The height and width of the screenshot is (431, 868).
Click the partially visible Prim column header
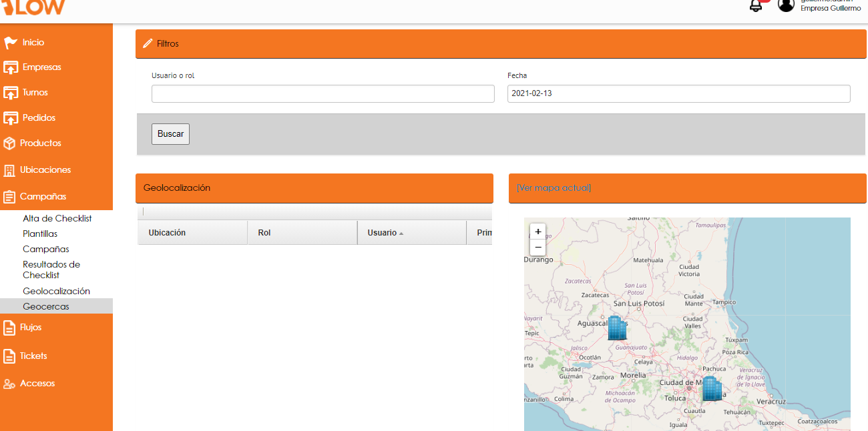pyautogui.click(x=479, y=233)
